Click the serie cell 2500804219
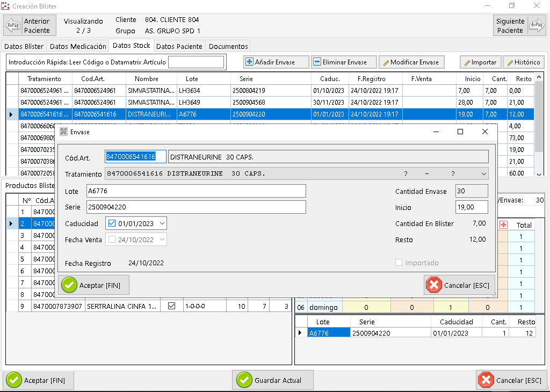This screenshot has width=550, height=392. (x=271, y=90)
